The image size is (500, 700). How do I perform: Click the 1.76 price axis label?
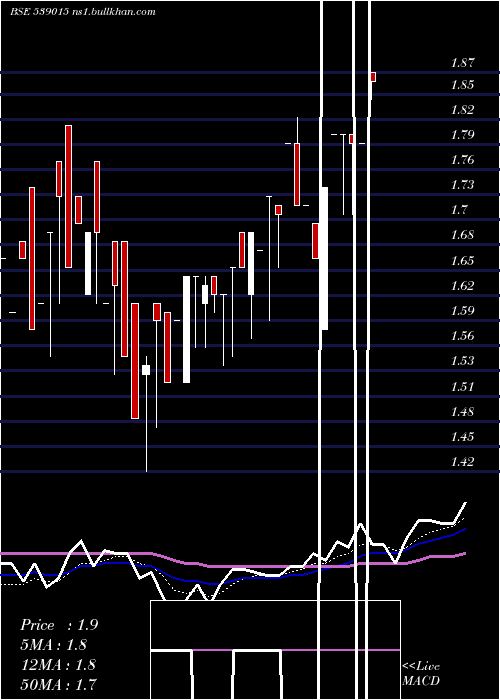462,160
